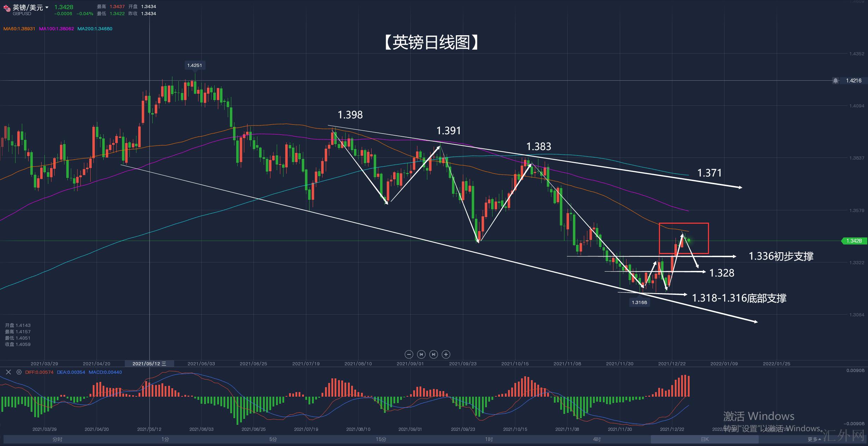Select the 日K daily timeframe tab

pyautogui.click(x=705, y=439)
